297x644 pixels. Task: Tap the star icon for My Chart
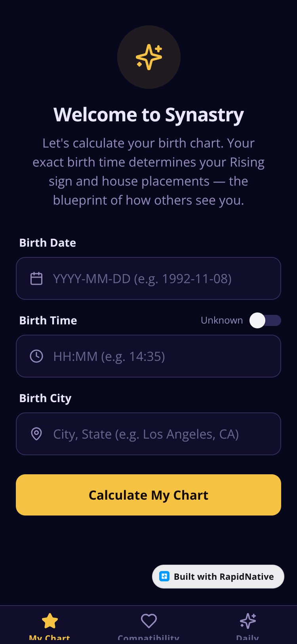(x=50, y=621)
